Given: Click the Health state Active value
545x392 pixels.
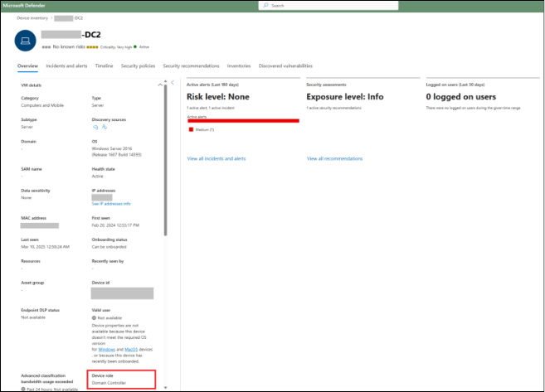Looking at the screenshot, I should pos(97,176).
